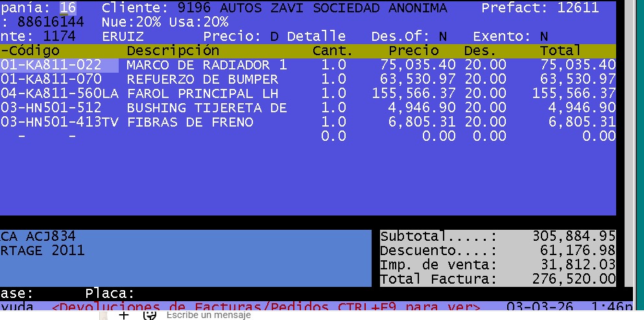
Task: Click Descuento amount 61,176.98
Action: pyautogui.click(x=578, y=251)
